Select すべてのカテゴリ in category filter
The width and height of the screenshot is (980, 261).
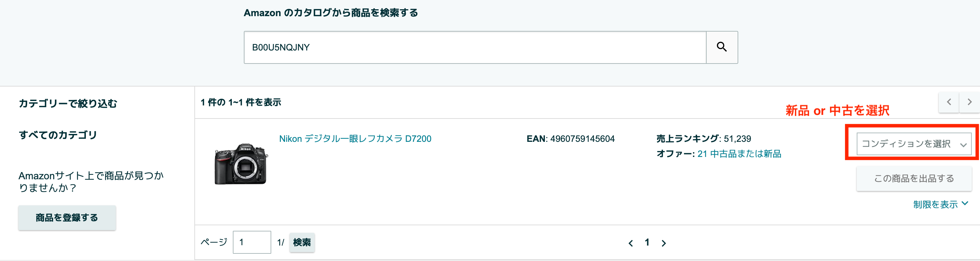tap(58, 135)
